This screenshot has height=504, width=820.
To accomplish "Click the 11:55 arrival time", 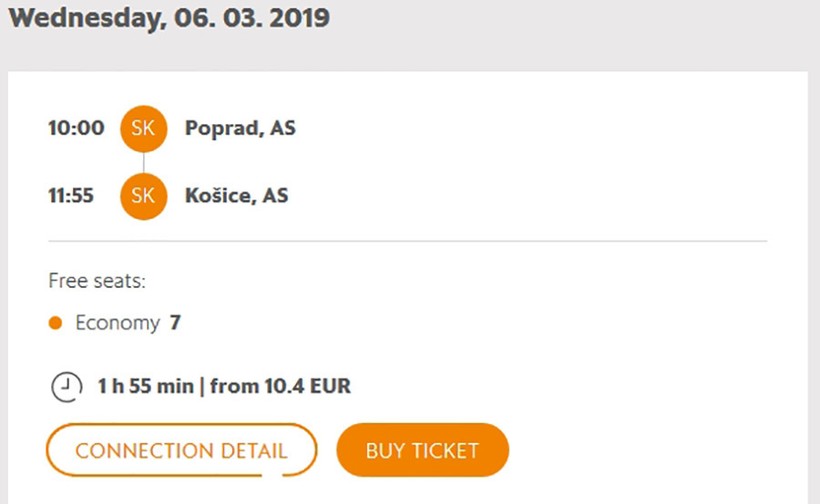I will 71,196.
